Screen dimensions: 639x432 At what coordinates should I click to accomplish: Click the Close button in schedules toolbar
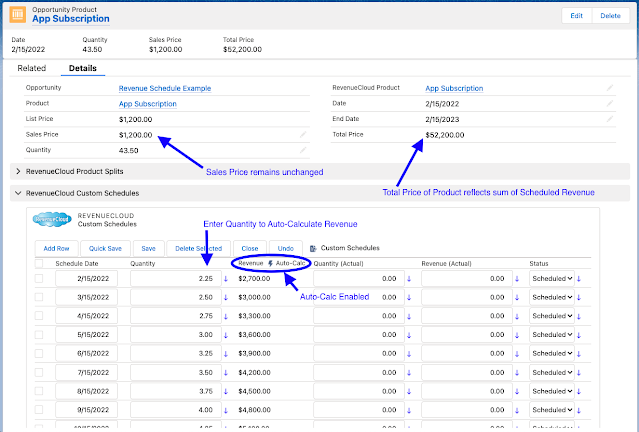250,248
